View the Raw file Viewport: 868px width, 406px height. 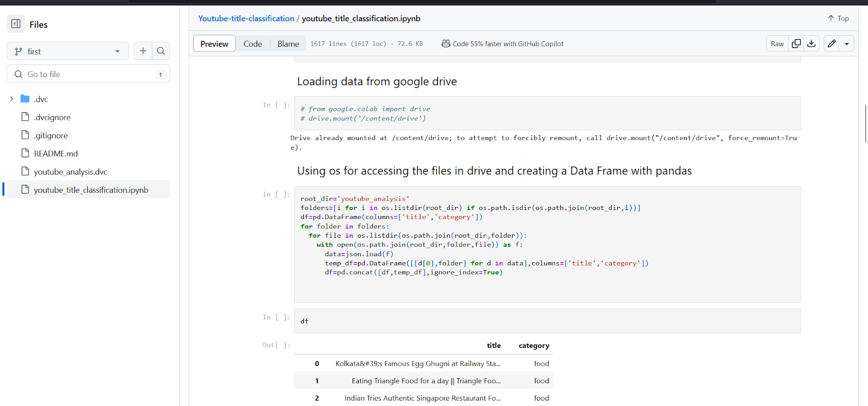tap(777, 43)
